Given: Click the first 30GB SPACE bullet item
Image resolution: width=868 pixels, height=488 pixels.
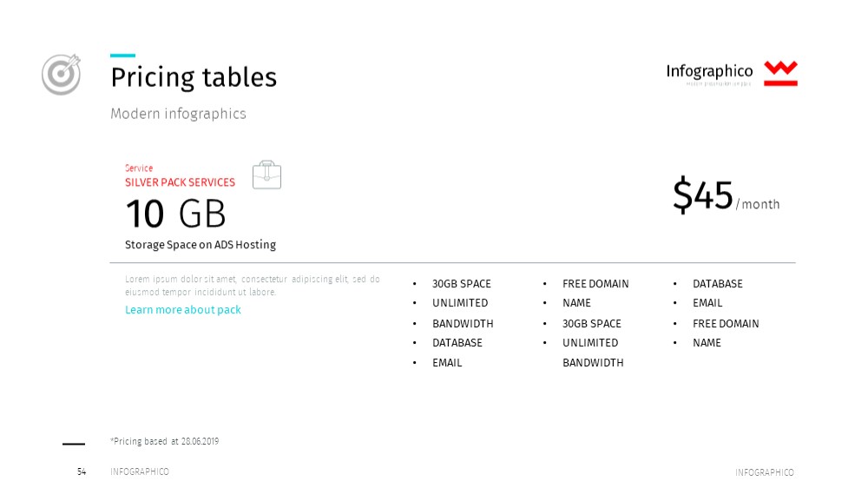Looking at the screenshot, I should coord(461,284).
